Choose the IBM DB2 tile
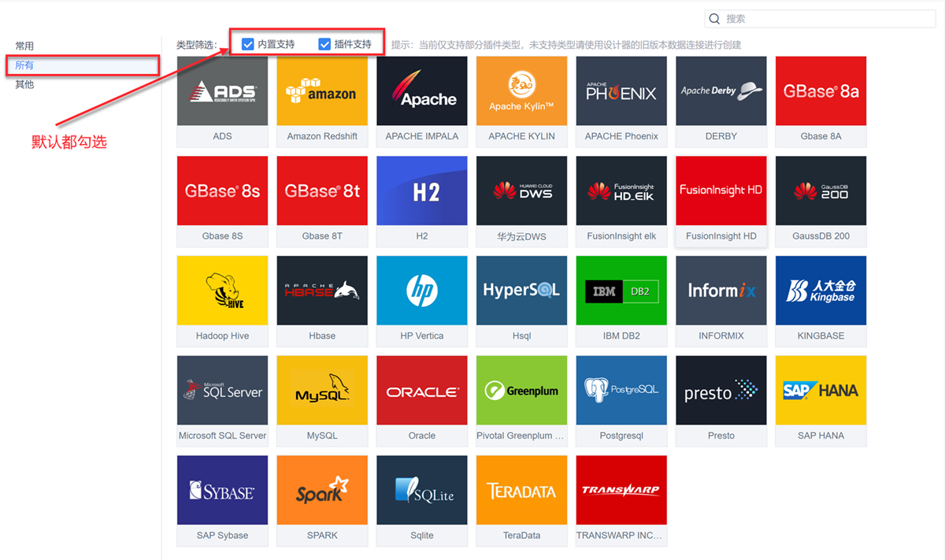The image size is (945, 560). point(621,302)
